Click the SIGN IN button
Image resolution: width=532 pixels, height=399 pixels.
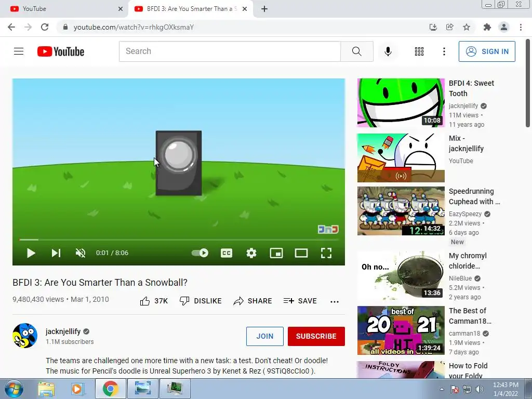click(487, 51)
